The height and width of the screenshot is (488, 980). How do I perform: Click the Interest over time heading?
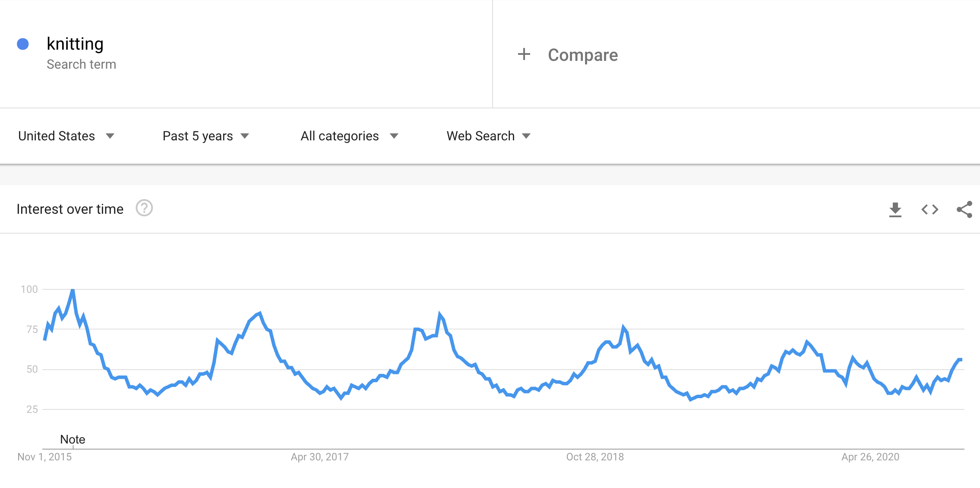[x=70, y=209]
